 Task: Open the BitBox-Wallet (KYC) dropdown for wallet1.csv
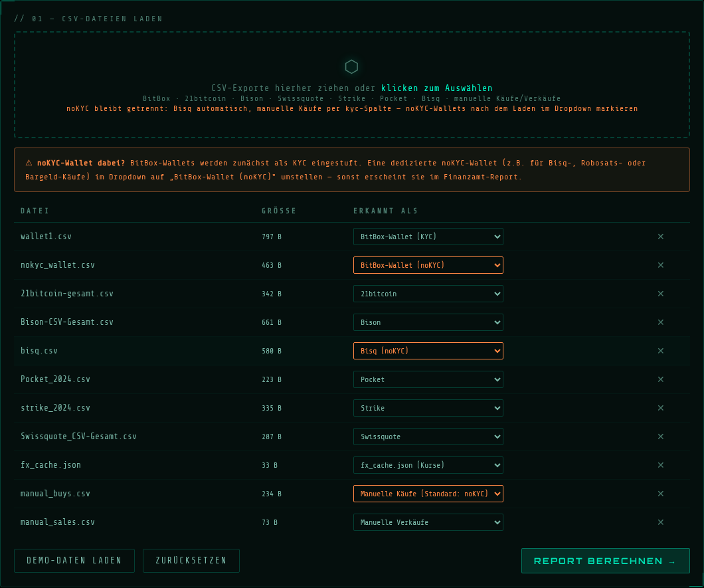[x=428, y=237]
